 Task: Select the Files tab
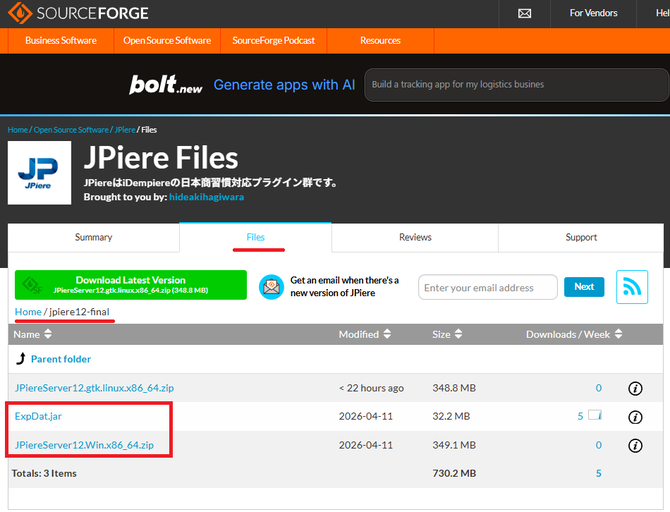pyautogui.click(x=256, y=237)
